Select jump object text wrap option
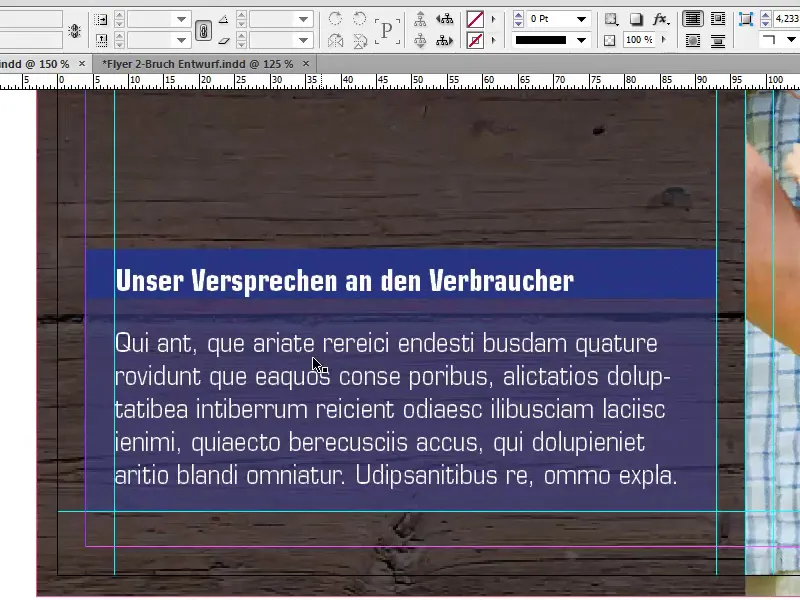 tap(718, 40)
